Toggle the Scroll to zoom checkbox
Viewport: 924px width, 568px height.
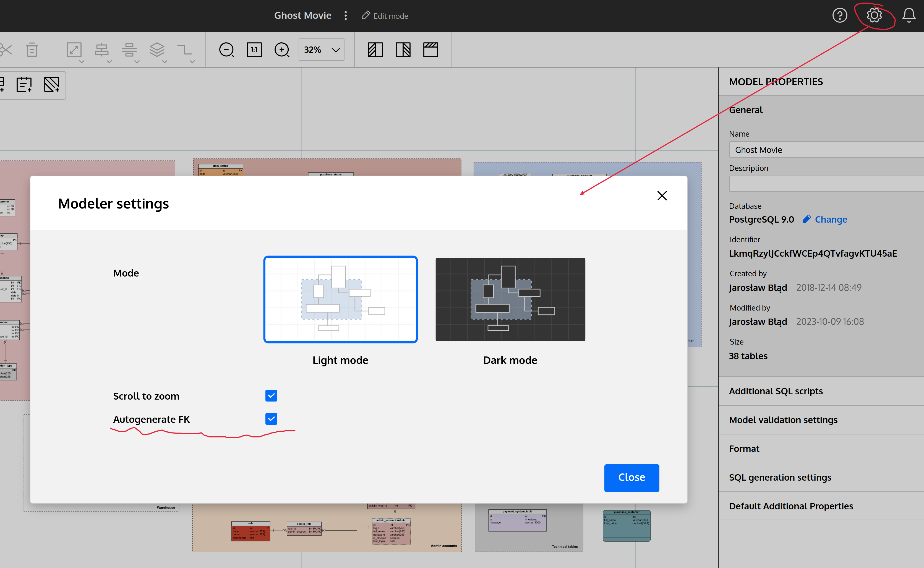click(271, 395)
